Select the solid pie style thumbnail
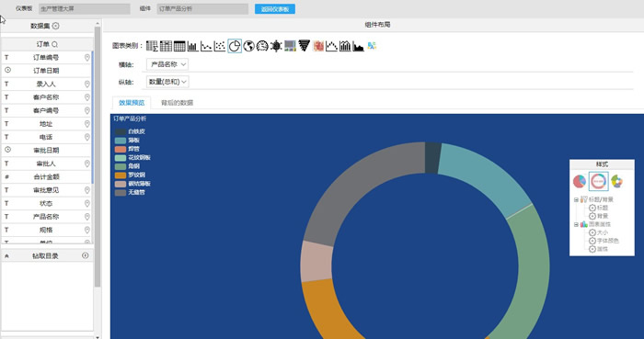644x339 pixels. [x=580, y=181]
